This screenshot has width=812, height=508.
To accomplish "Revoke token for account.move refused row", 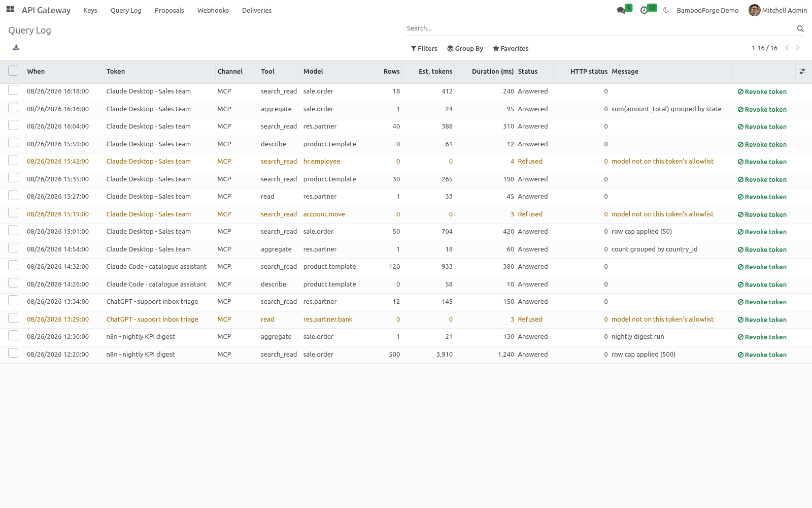I will coord(762,215).
